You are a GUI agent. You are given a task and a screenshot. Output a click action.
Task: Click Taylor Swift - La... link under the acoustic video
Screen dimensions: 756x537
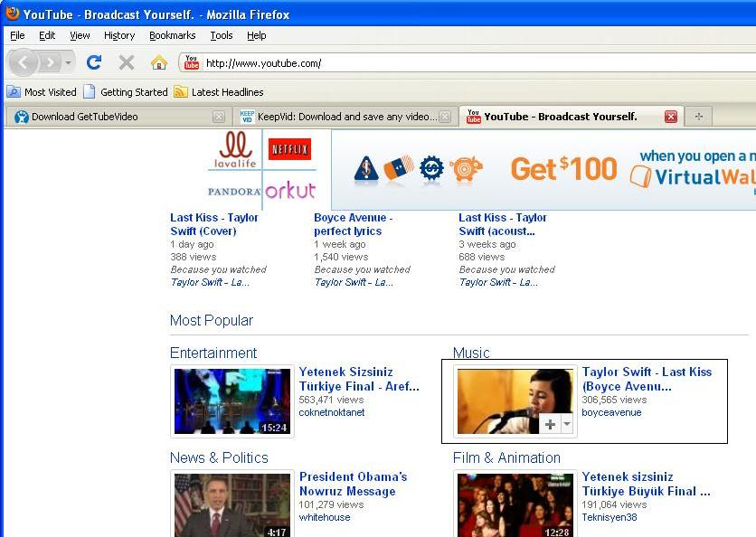coord(498,282)
